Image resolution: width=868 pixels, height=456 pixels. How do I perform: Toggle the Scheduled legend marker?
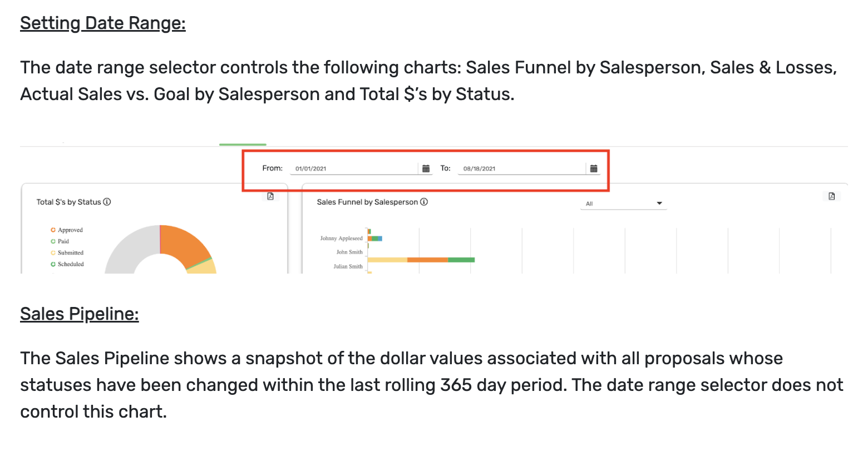tap(53, 264)
